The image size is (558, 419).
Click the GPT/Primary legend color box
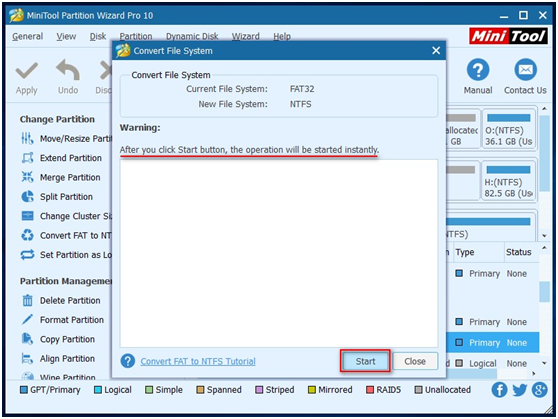coord(24,390)
